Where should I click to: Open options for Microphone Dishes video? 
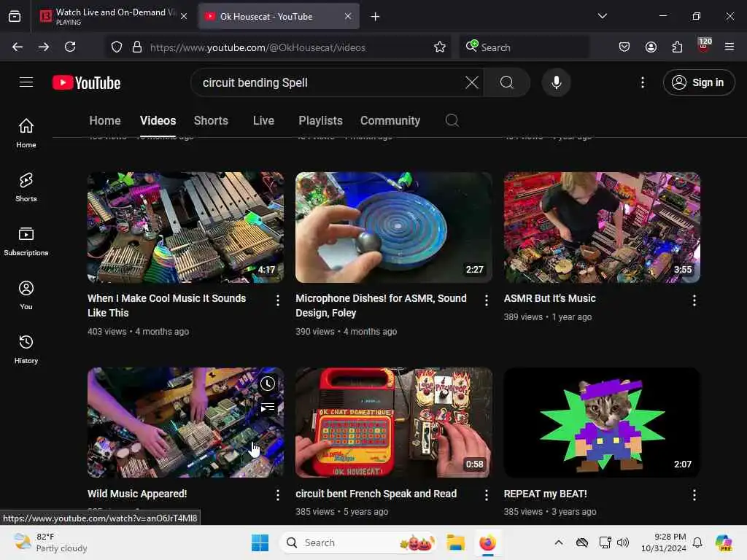tap(486, 300)
